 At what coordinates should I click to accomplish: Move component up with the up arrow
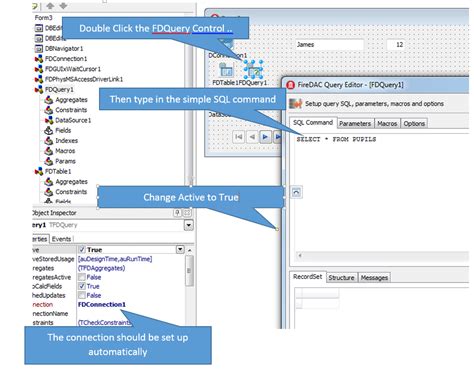[50, 6]
